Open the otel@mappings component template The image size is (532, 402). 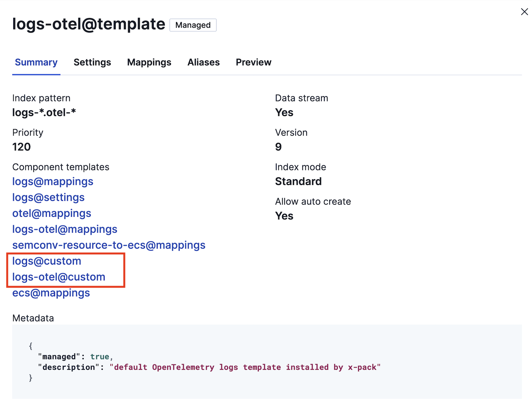(52, 213)
